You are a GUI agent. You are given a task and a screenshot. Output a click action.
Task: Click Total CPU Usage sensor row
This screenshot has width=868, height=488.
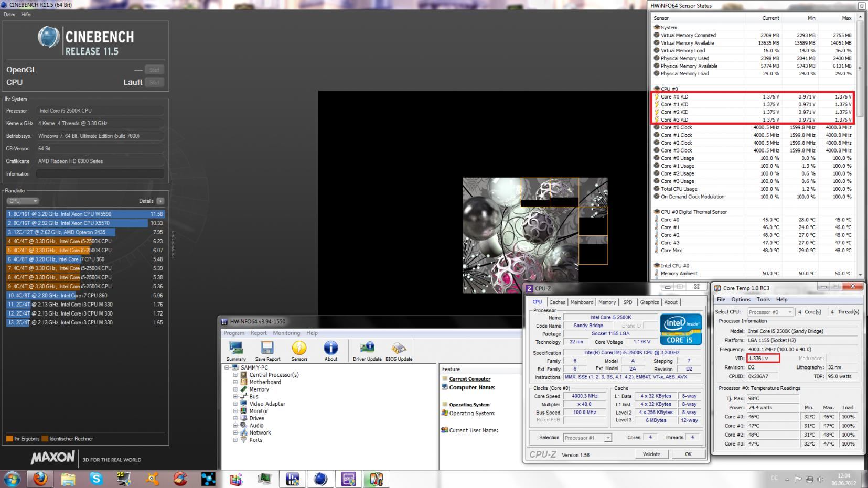click(754, 189)
